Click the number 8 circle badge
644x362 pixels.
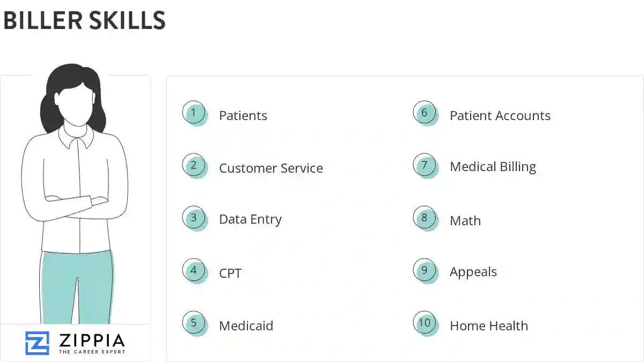(x=425, y=218)
